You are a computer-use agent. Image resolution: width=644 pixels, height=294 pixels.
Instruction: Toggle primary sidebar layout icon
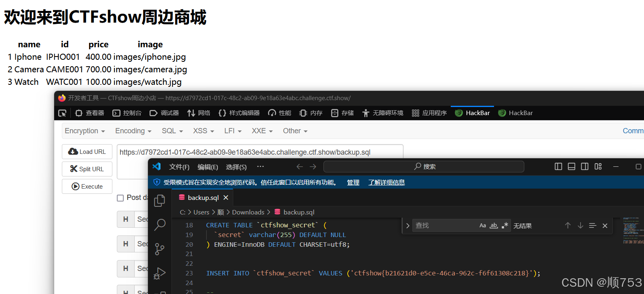click(558, 166)
